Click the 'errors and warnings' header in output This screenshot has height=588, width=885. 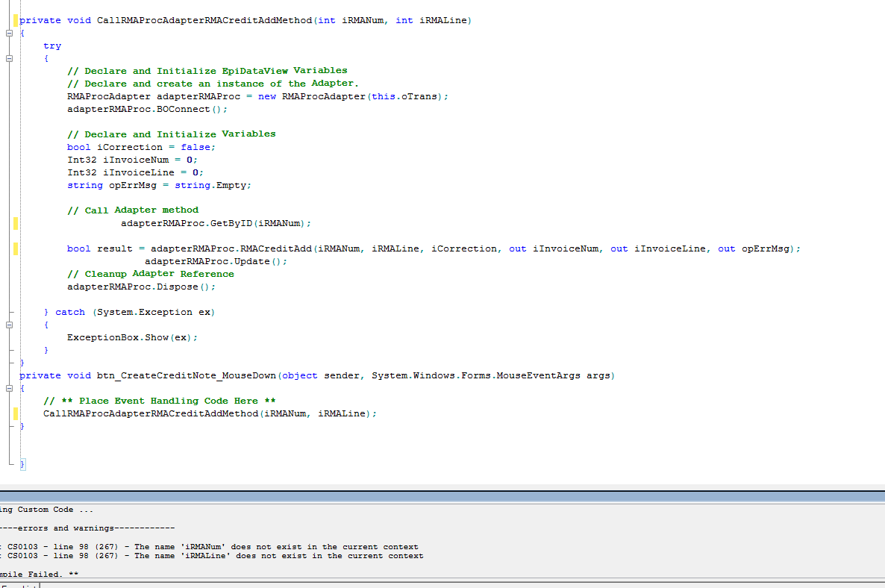tap(87, 528)
